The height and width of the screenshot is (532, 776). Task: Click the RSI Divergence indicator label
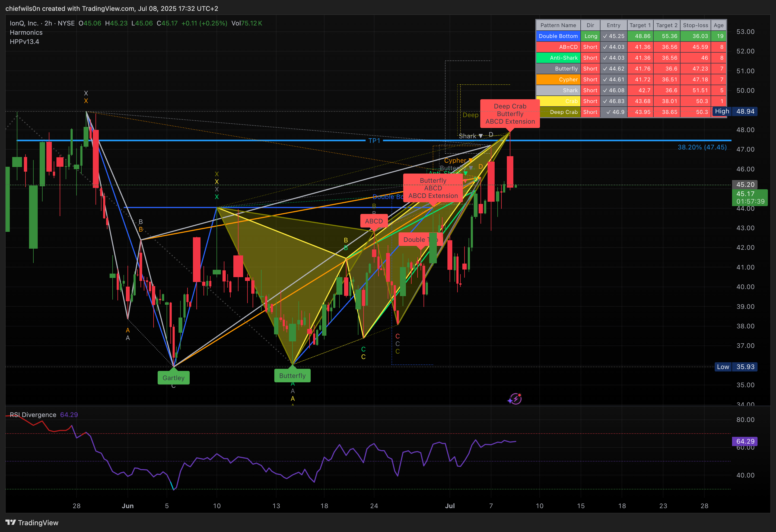(33, 415)
